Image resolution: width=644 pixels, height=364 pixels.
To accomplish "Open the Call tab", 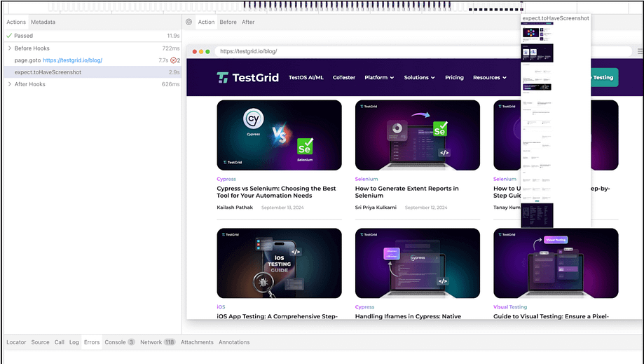I will click(x=60, y=342).
